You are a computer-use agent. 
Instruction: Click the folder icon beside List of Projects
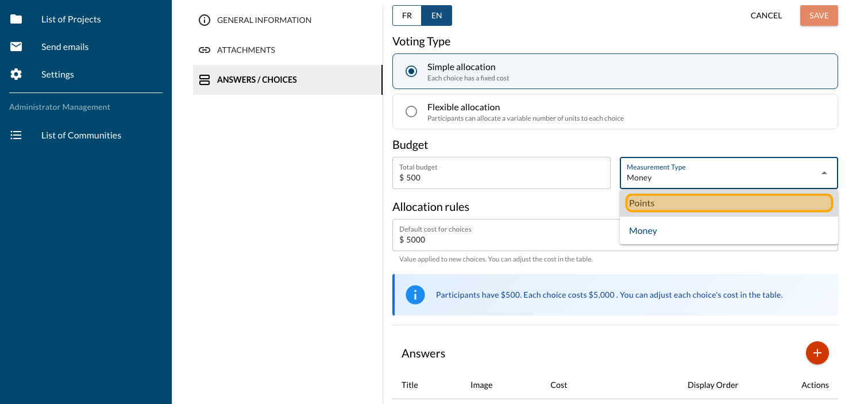pos(16,20)
